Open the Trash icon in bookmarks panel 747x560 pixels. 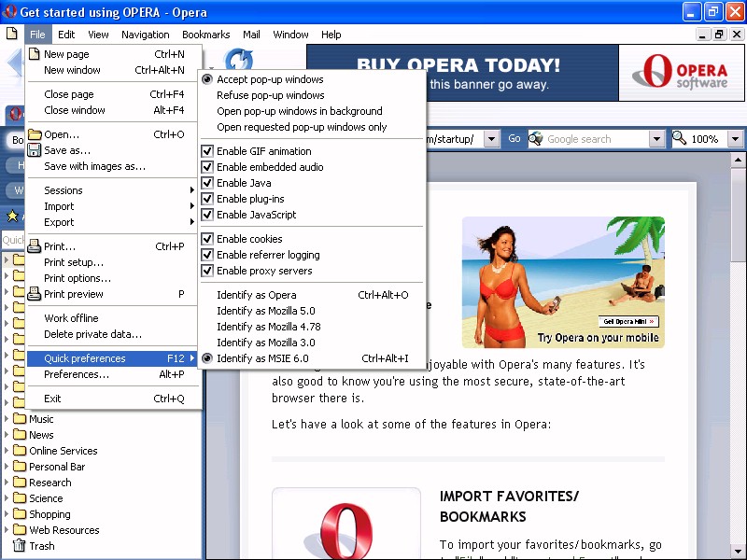click(19, 546)
